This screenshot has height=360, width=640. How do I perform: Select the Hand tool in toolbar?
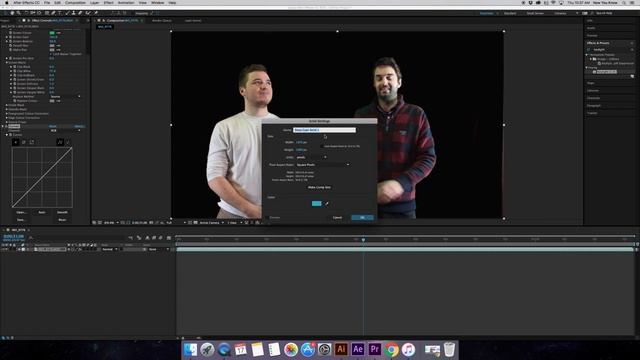(12, 13)
